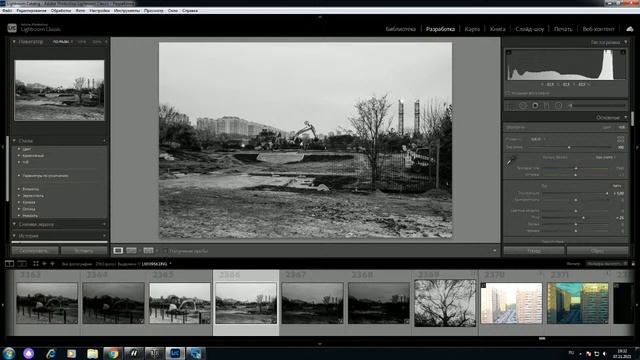Open the Help menu

(x=190, y=11)
